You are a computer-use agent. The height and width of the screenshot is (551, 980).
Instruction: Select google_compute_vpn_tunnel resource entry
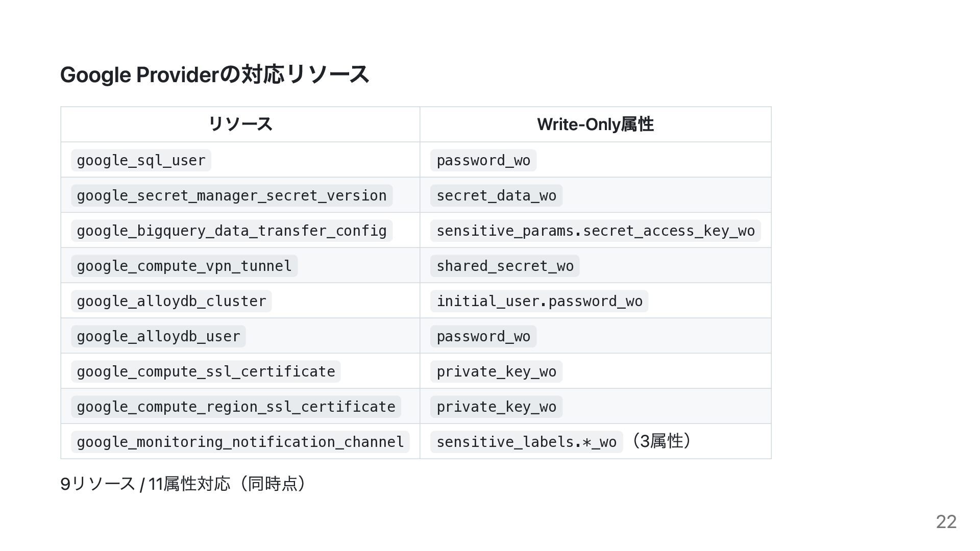click(x=184, y=266)
